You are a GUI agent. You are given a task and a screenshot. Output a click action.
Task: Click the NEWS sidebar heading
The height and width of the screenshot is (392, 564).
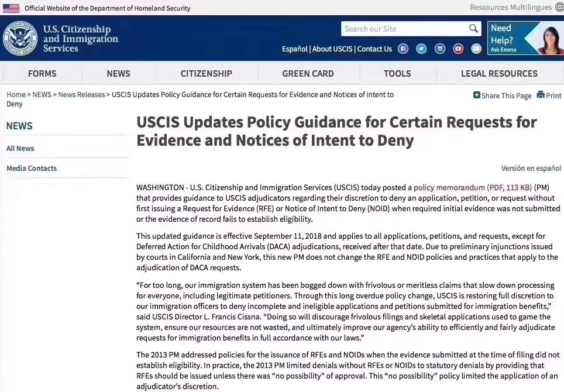coord(19,126)
